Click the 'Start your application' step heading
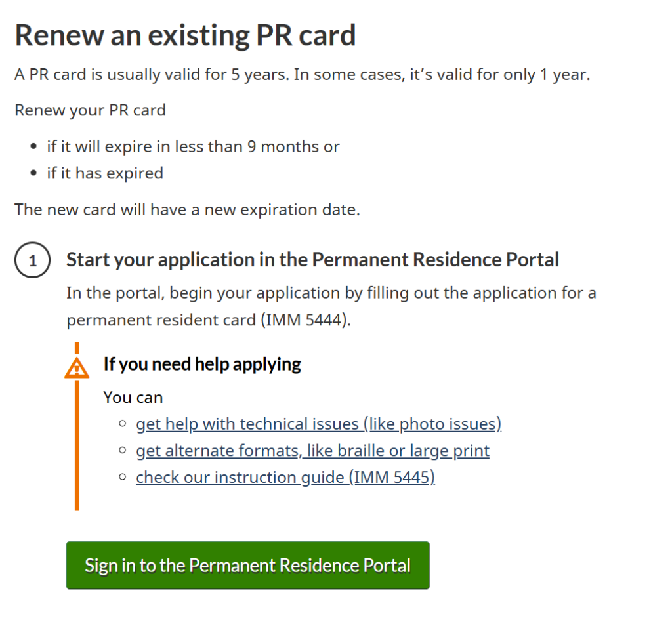The width and height of the screenshot is (672, 618). click(312, 260)
